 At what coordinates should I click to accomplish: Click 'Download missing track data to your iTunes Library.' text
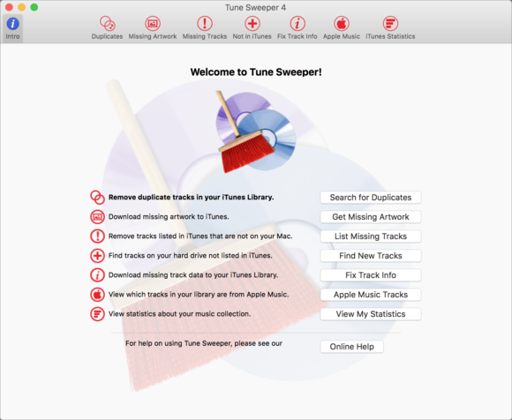(193, 275)
